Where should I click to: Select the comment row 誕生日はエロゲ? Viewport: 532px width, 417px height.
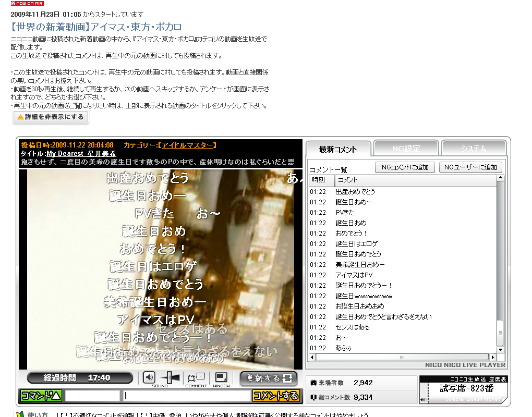pyautogui.click(x=403, y=244)
